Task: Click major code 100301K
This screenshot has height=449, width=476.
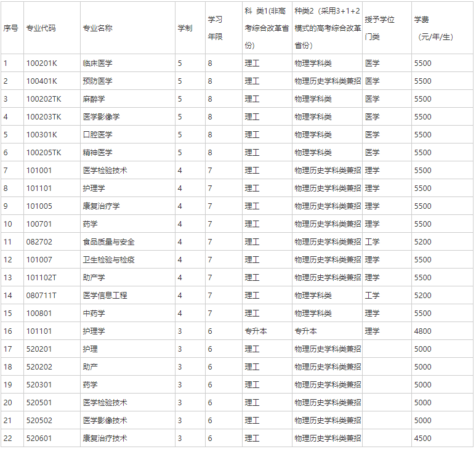Action: (42, 134)
